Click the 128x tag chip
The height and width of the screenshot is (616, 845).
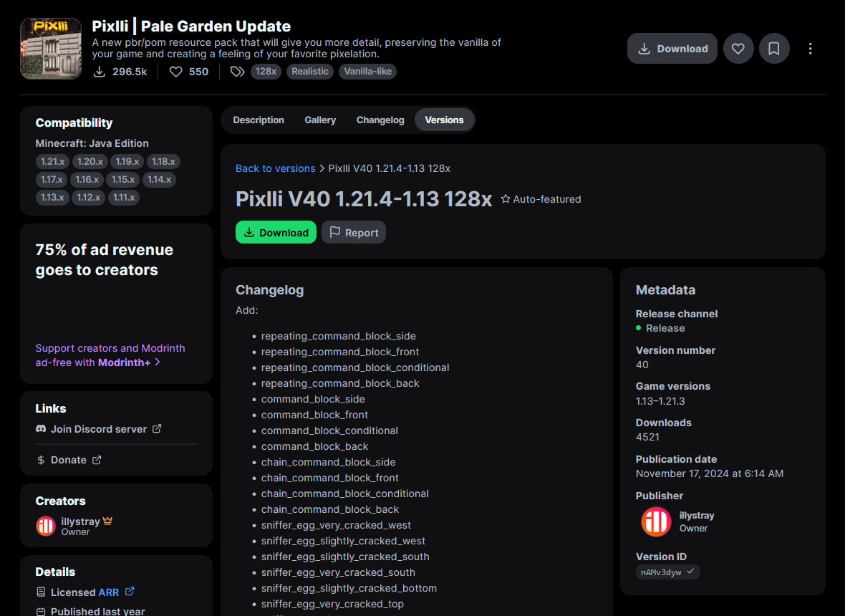(266, 72)
